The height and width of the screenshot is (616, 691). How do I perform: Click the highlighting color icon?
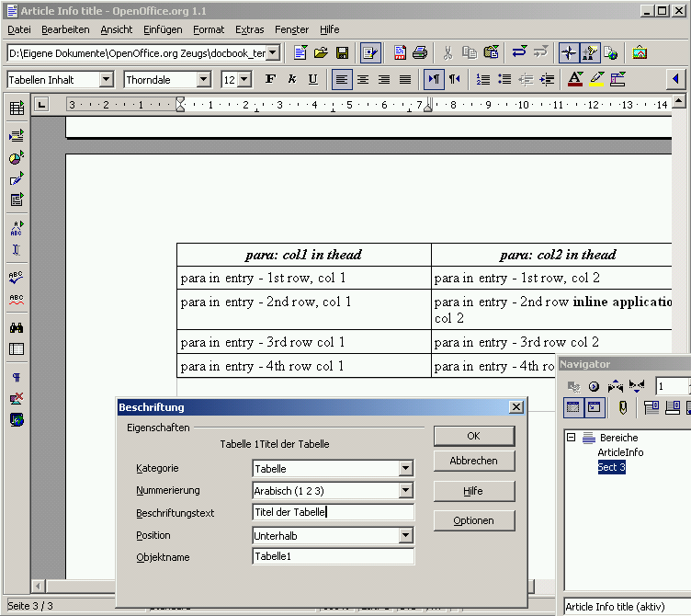click(597, 79)
